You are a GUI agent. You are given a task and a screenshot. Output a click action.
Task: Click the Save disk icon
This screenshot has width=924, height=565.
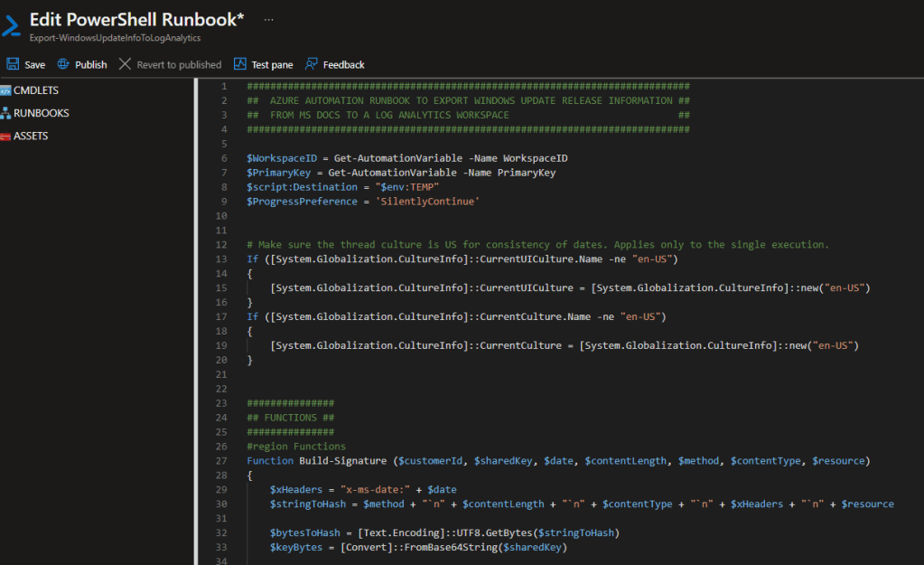(13, 65)
